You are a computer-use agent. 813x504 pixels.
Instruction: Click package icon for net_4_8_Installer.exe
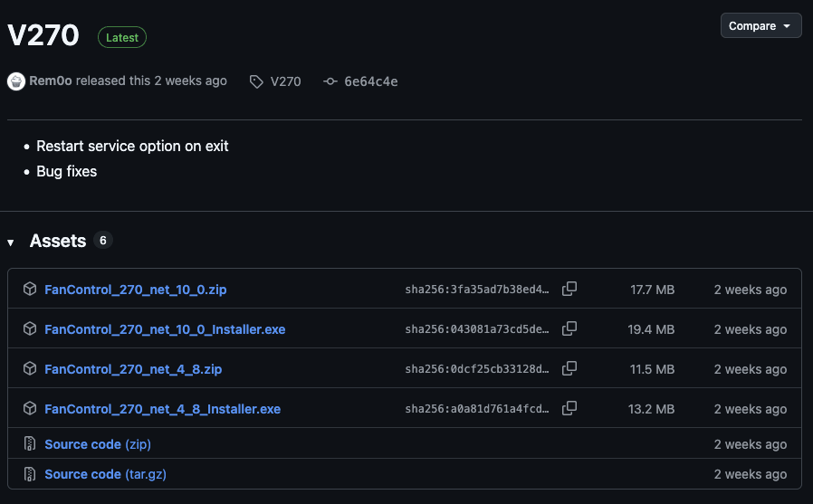30,408
